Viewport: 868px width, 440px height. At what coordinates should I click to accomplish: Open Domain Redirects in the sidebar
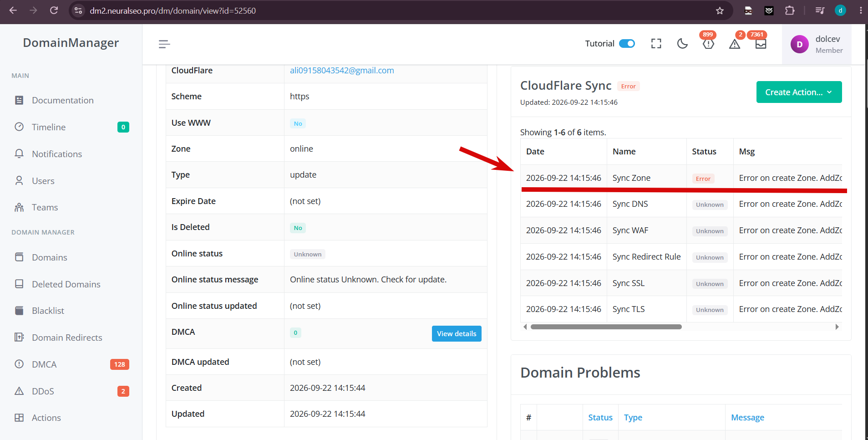[x=67, y=338]
